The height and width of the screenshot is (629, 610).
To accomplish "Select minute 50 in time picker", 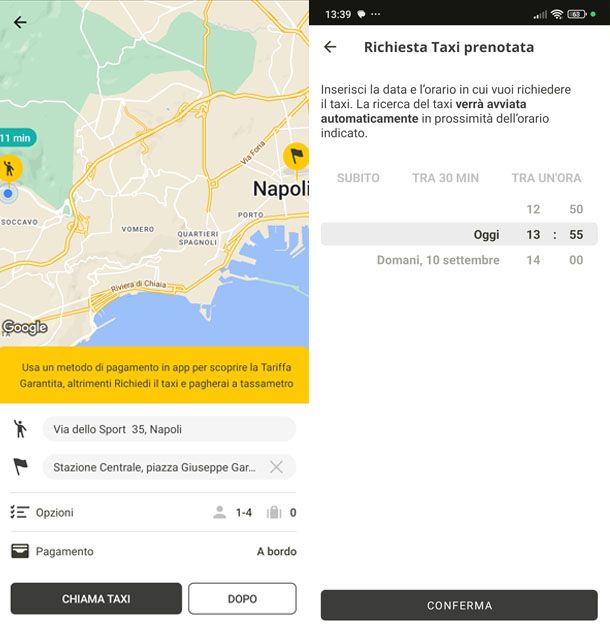I will click(x=576, y=209).
